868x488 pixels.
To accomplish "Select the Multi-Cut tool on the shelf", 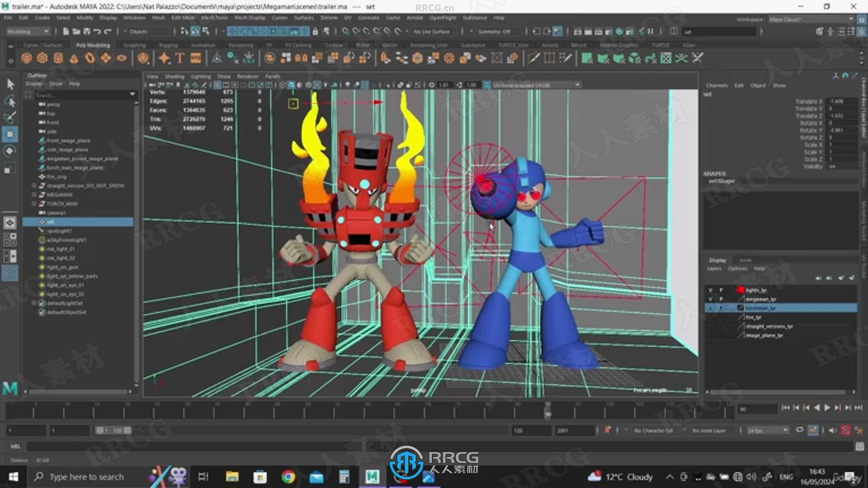I will (534, 58).
